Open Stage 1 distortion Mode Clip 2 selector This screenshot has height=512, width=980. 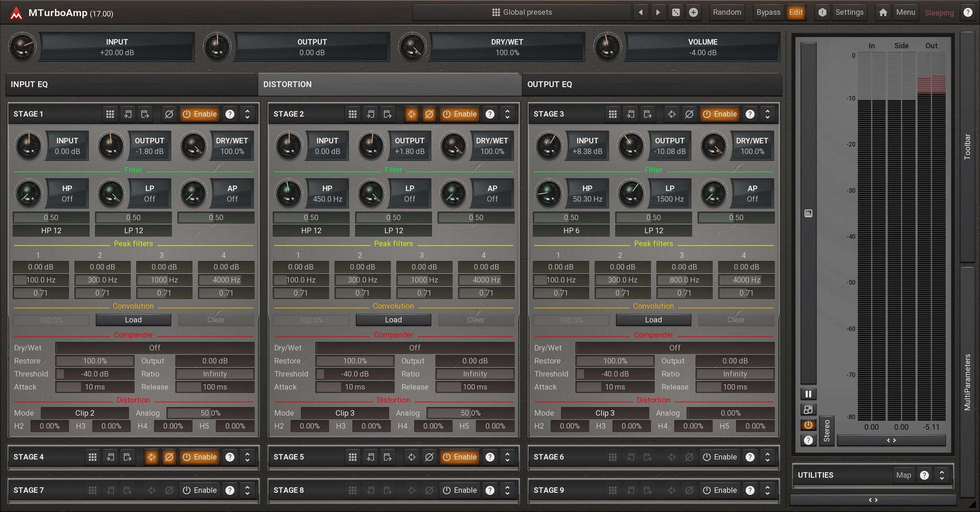tap(84, 413)
